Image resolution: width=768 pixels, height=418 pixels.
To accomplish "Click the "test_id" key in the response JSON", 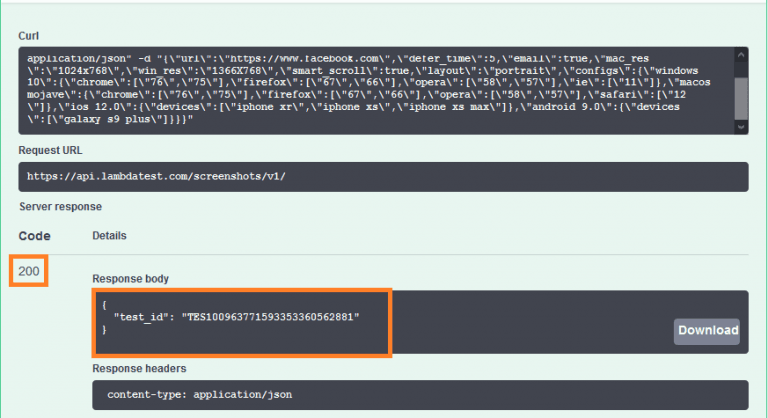I will coord(141,317).
